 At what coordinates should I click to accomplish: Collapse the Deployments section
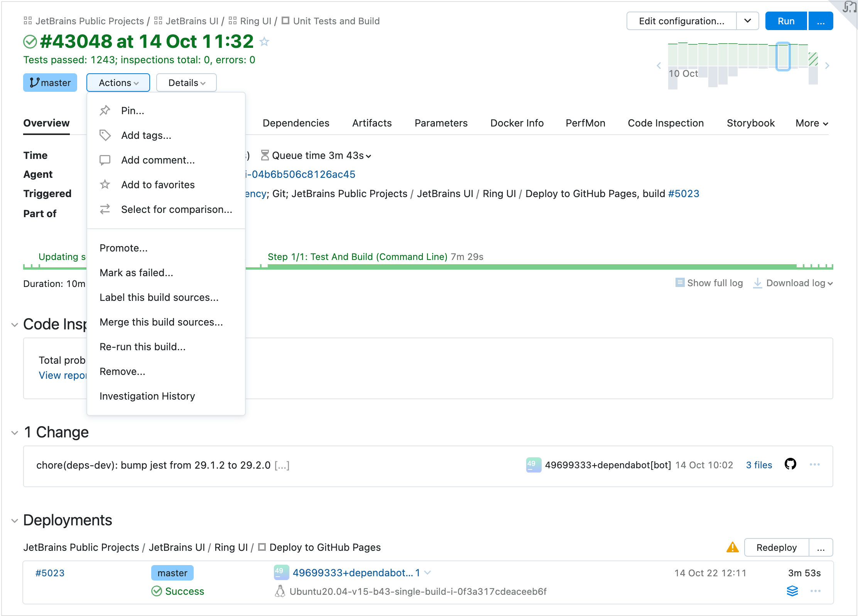click(15, 521)
